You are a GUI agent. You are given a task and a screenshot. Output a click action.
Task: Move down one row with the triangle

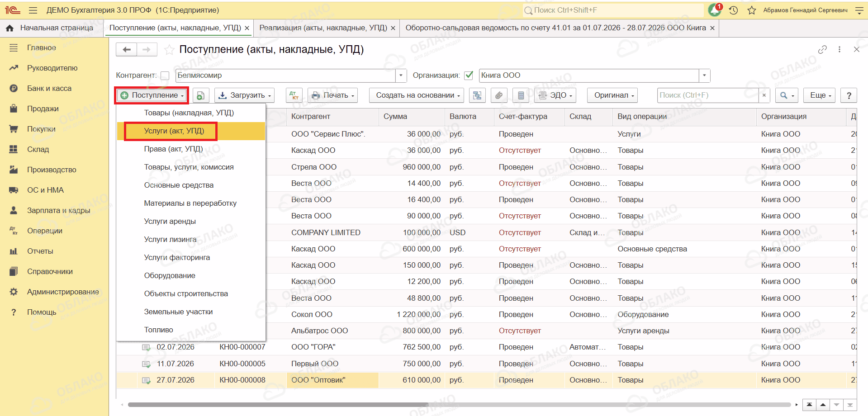point(836,405)
